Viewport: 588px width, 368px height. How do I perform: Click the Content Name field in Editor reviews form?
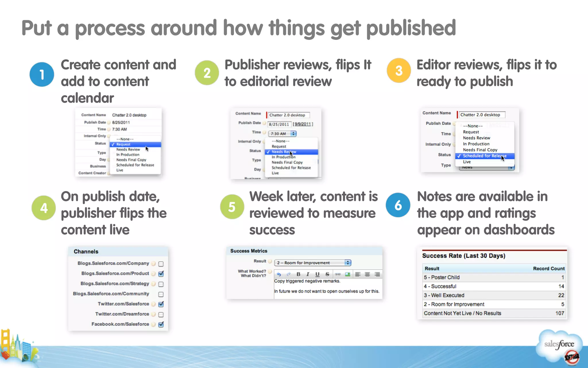tap(482, 115)
